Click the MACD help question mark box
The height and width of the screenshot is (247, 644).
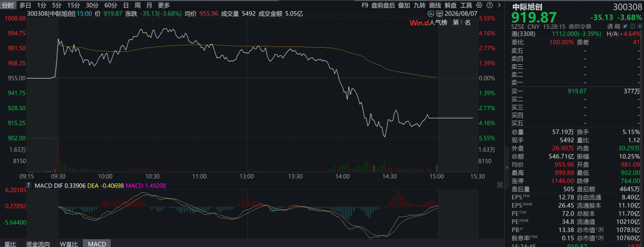(x=29, y=186)
